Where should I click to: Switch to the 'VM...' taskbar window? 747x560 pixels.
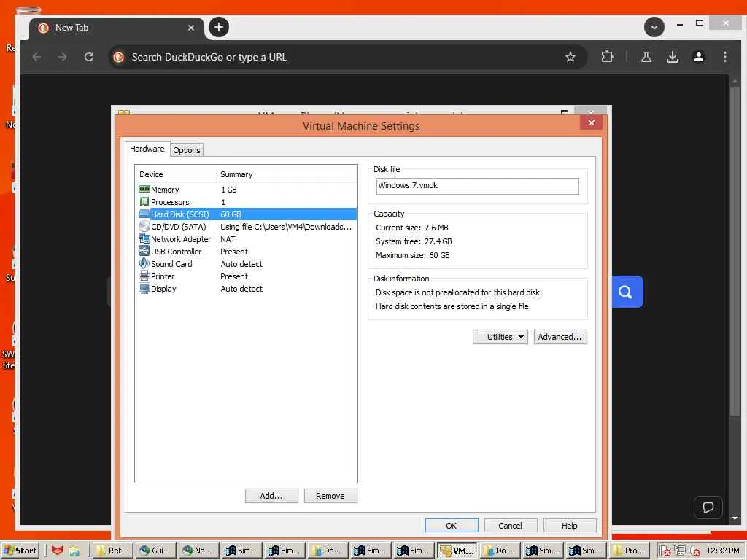click(x=457, y=551)
